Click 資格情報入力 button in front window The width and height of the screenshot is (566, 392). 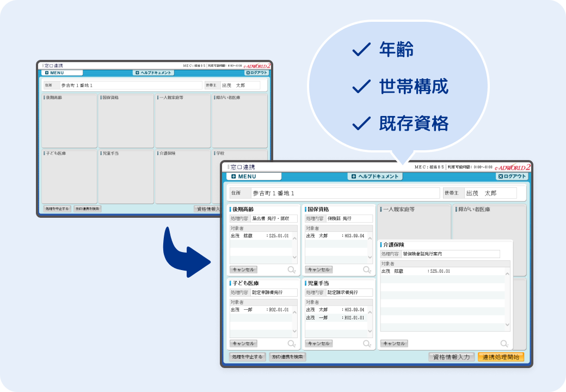[451, 357]
